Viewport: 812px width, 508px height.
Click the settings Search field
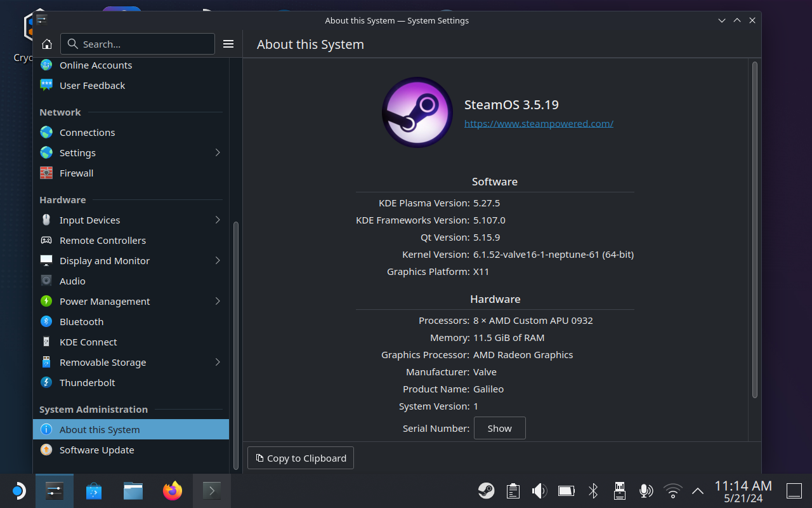click(x=138, y=44)
